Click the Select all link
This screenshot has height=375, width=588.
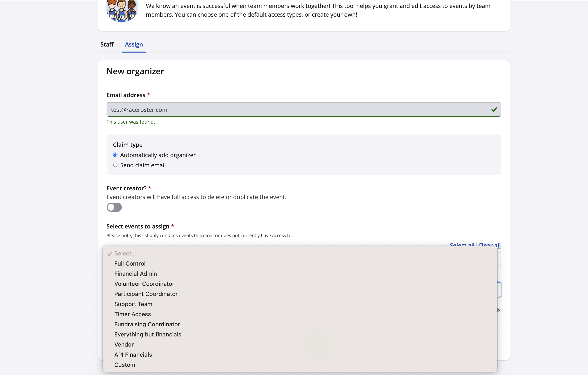click(x=462, y=244)
